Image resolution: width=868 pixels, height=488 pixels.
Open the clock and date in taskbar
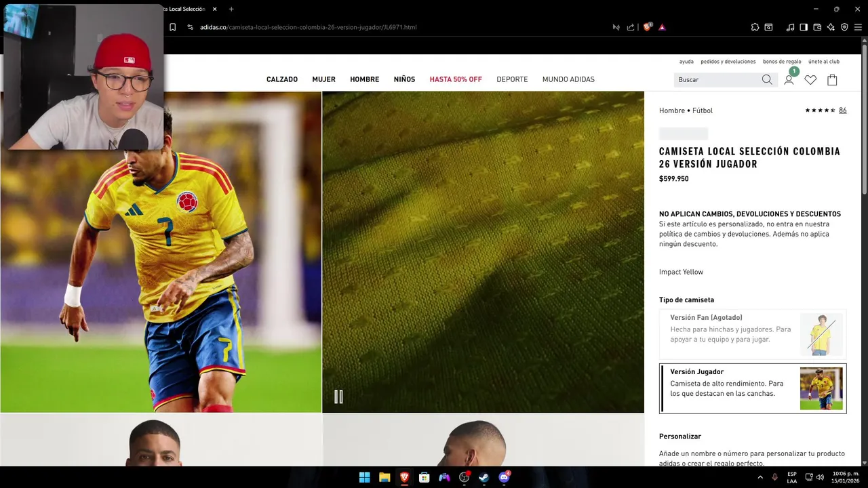tap(846, 477)
